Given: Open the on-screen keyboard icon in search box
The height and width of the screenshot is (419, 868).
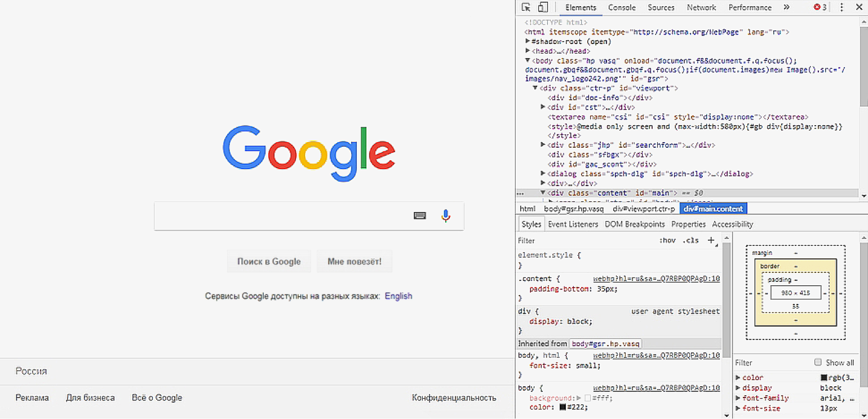Looking at the screenshot, I should coord(420,215).
